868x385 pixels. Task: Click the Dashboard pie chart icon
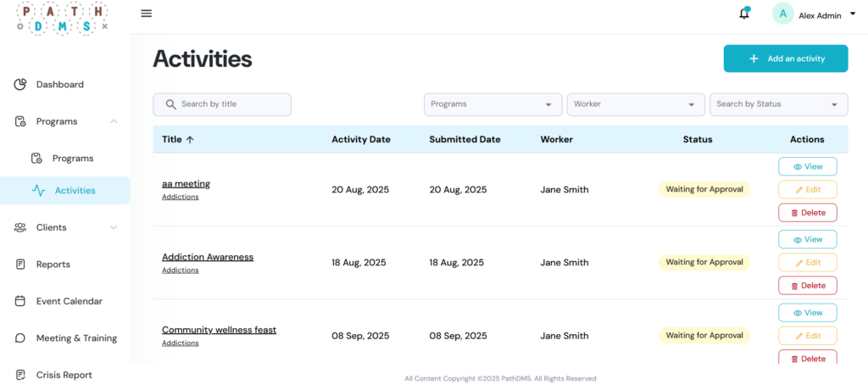pyautogui.click(x=20, y=85)
